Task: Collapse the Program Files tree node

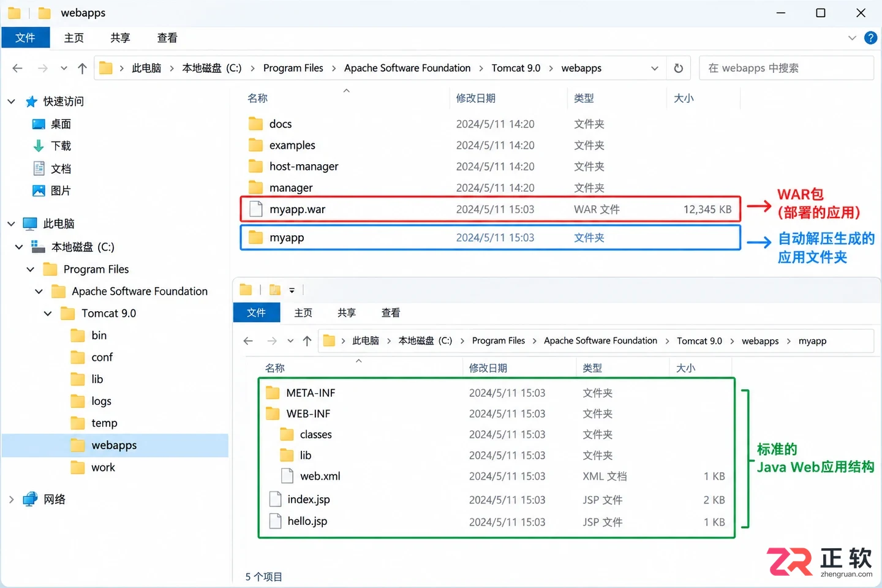Action: point(30,269)
